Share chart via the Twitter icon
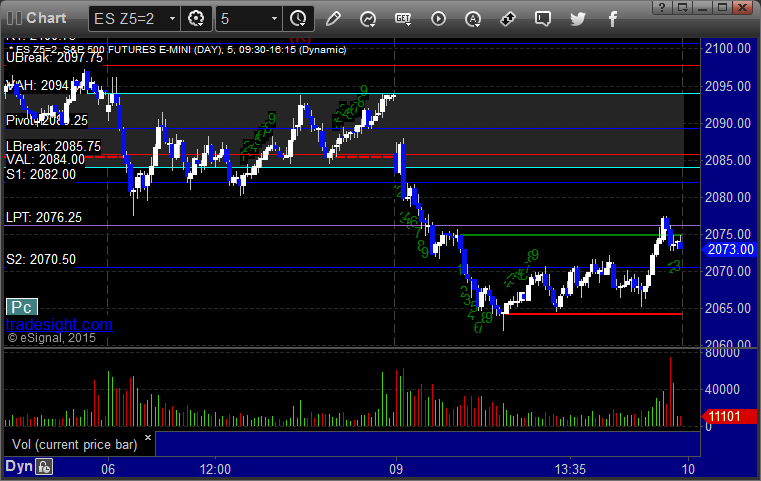Image resolution: width=761 pixels, height=481 pixels. click(x=578, y=19)
